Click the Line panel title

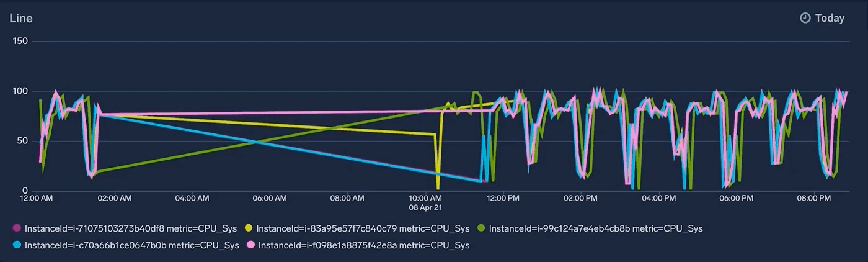(x=21, y=18)
